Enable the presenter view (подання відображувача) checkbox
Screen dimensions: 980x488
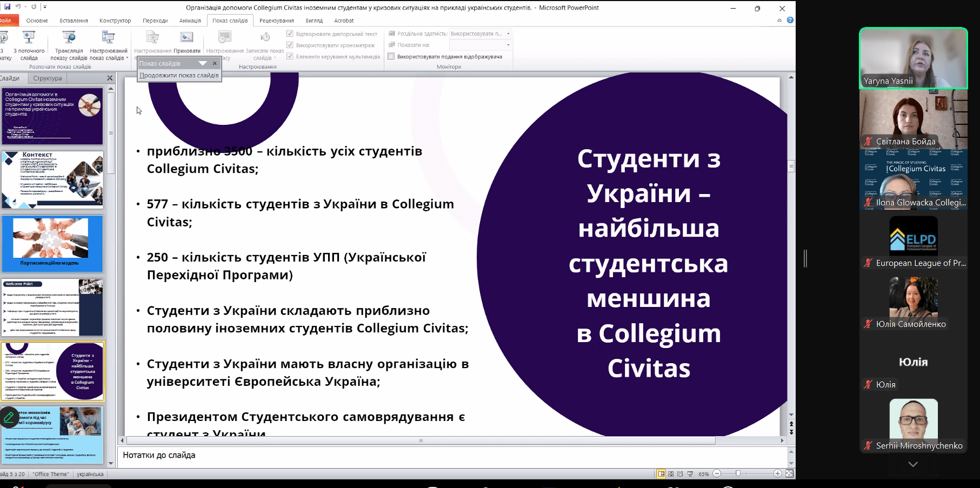[x=391, y=56]
